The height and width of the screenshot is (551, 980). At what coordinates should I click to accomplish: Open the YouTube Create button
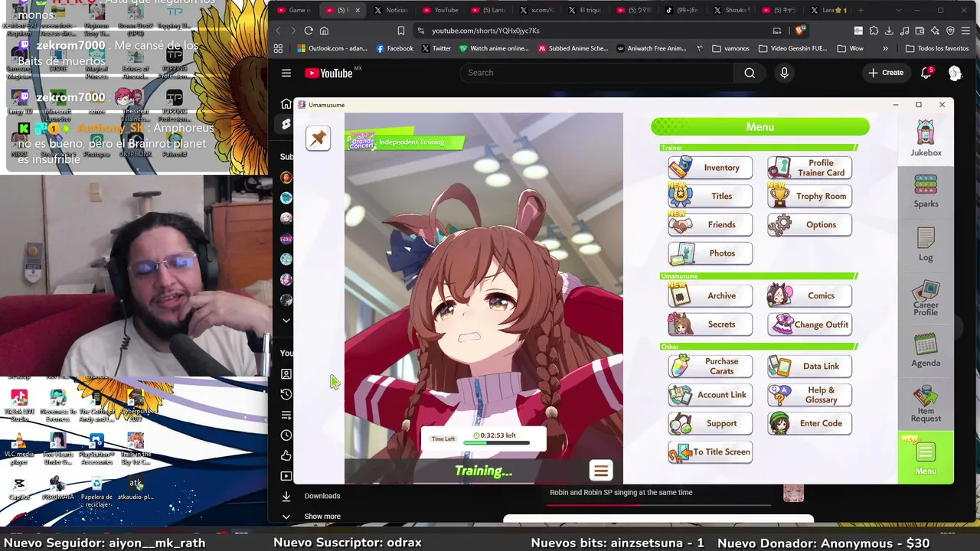(886, 73)
